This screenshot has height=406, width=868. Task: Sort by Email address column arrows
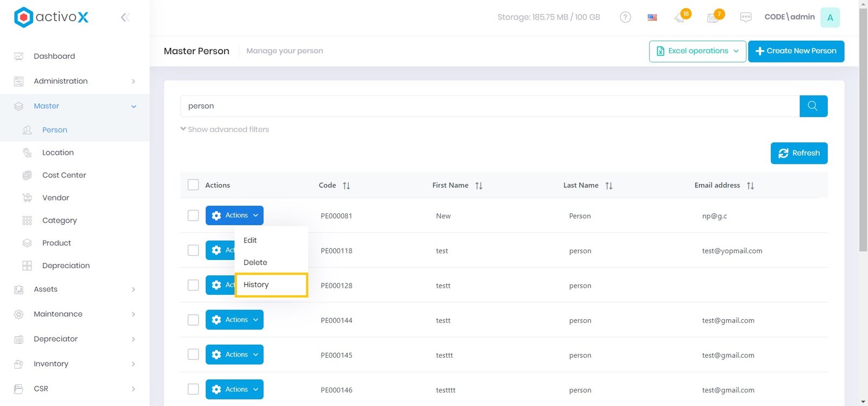[750, 186]
